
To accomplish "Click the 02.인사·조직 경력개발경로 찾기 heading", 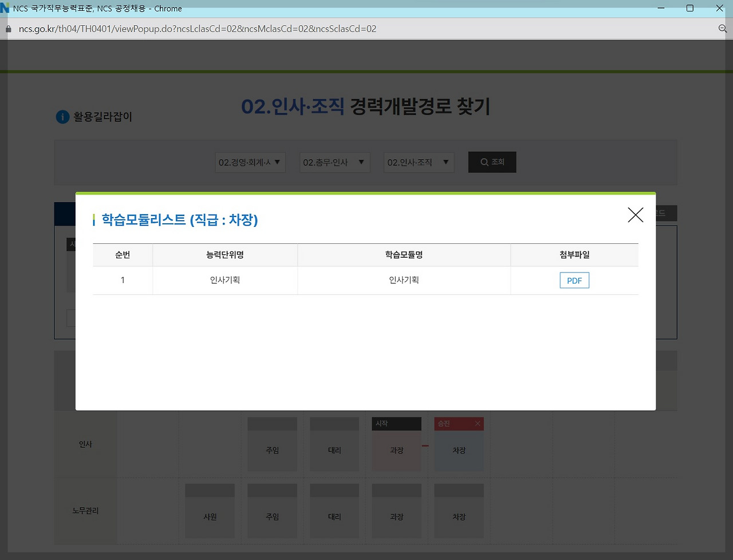I will pos(366,107).
